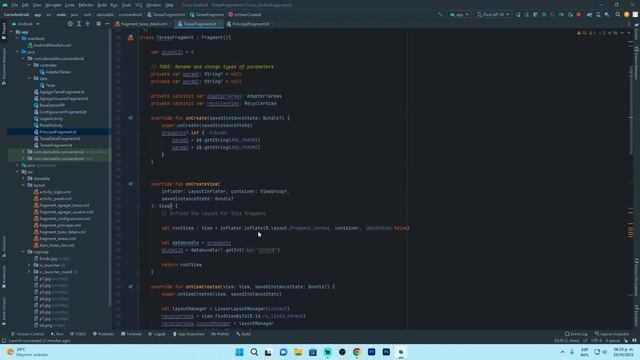Collapse the layout folder node
This screenshot has width=640, height=360.
24,185
